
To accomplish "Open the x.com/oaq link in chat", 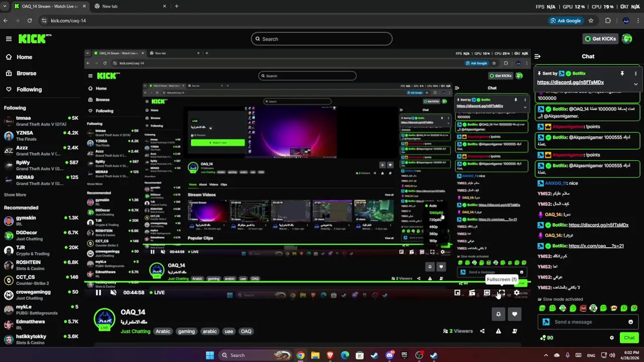I will pos(596,246).
